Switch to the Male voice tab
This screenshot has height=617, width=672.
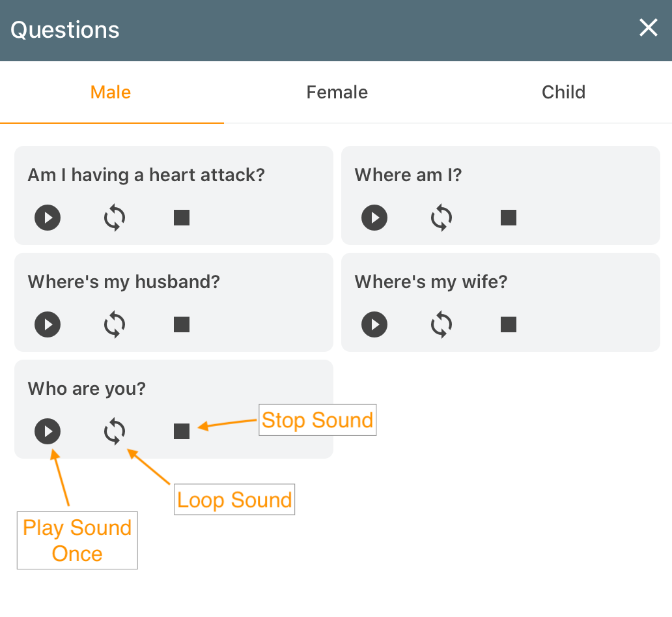(111, 93)
